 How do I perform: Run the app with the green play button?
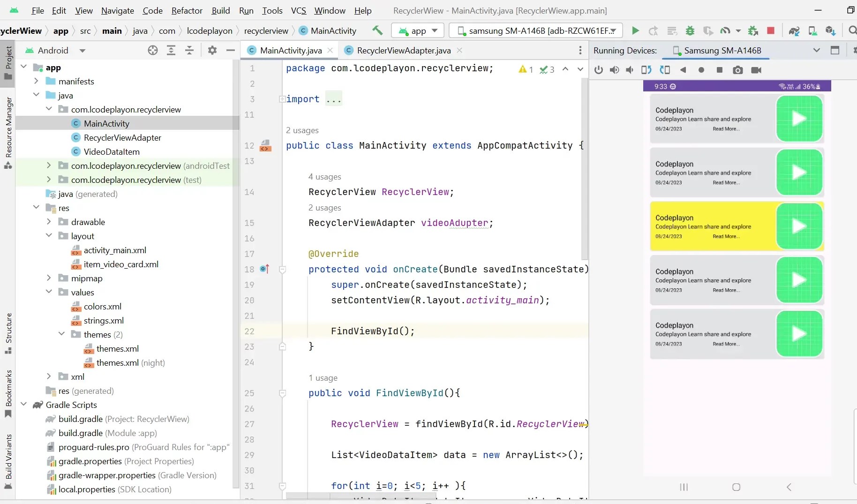click(635, 30)
